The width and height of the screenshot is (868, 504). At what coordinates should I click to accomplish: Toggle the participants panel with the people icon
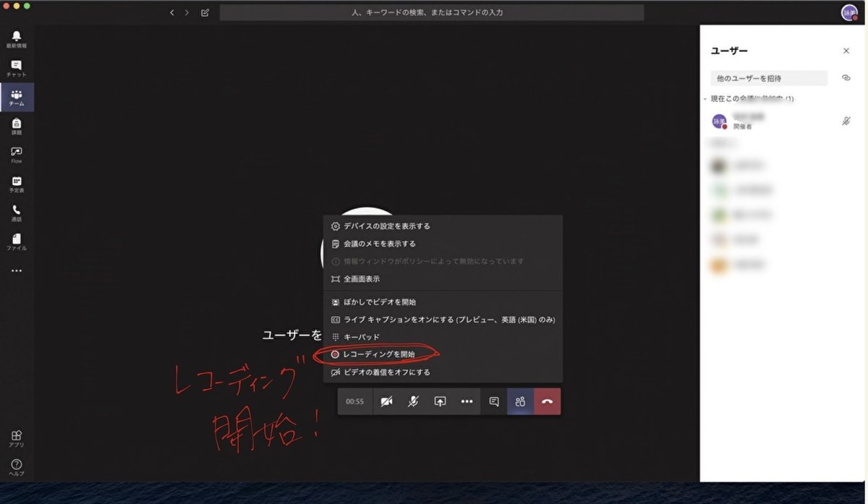point(520,401)
